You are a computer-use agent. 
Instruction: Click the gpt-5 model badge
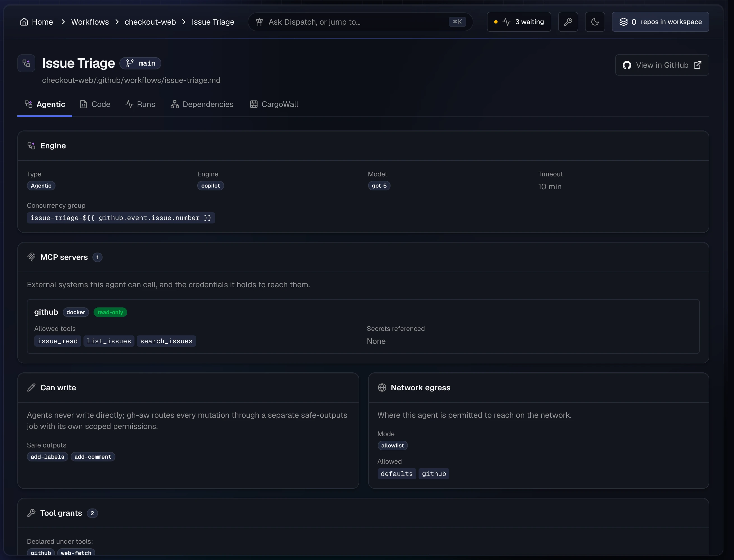point(379,186)
